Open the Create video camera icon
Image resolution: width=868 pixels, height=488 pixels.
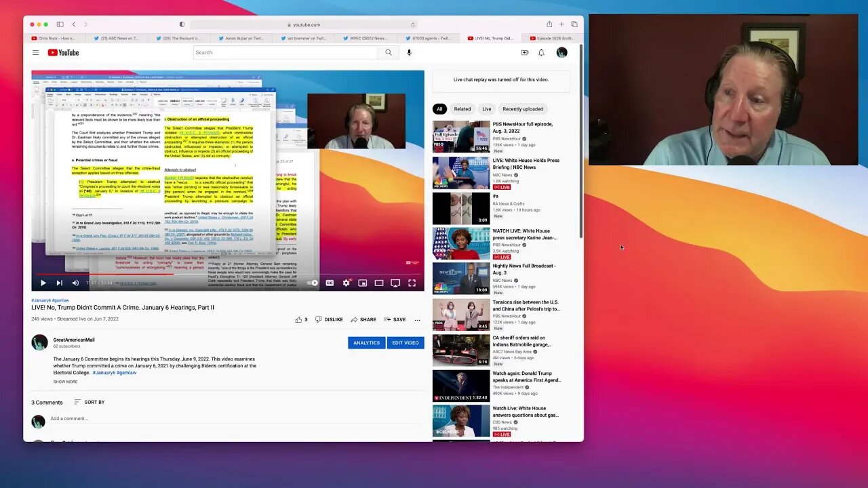coord(525,52)
